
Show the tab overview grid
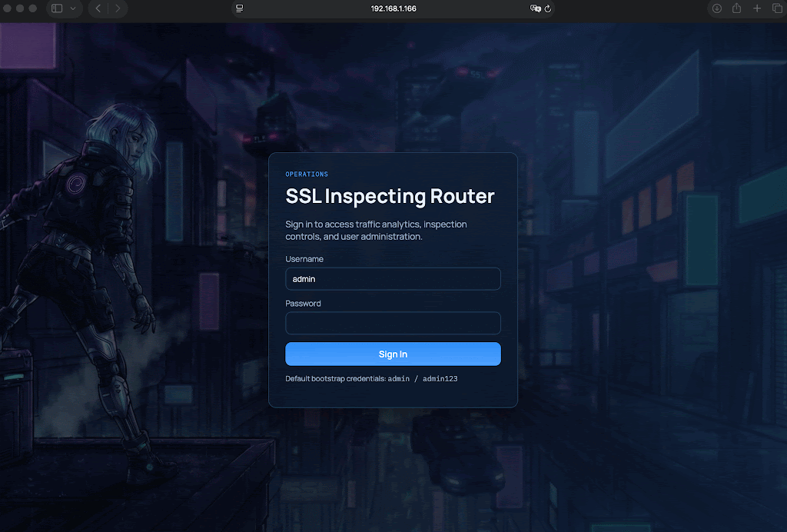(x=776, y=8)
